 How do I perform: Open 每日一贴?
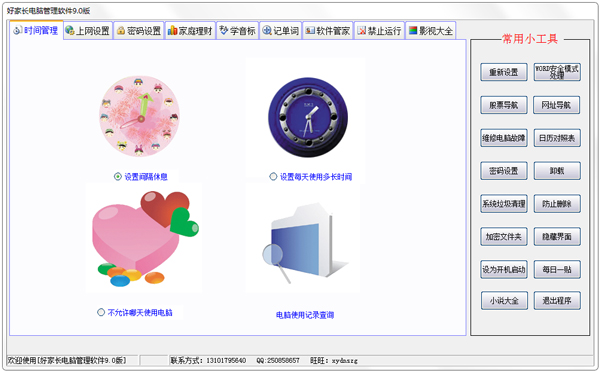pyautogui.click(x=557, y=269)
